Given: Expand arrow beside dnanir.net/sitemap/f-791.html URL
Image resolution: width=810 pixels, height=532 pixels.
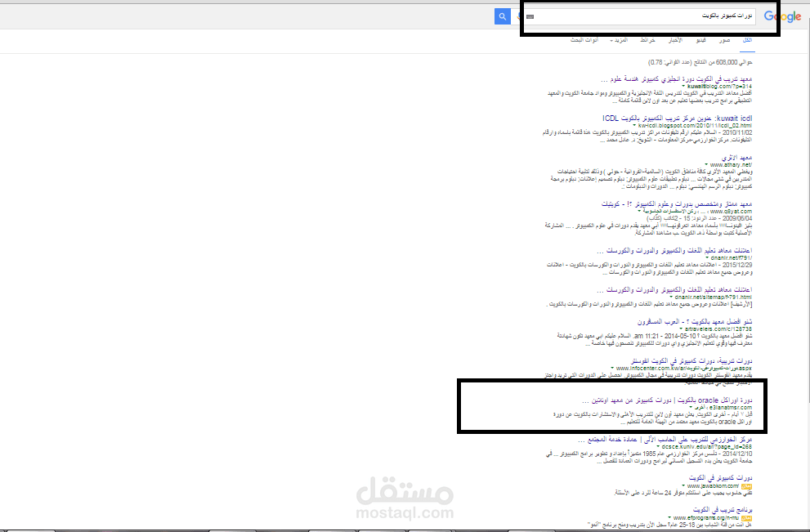Looking at the screenshot, I should (672, 297).
